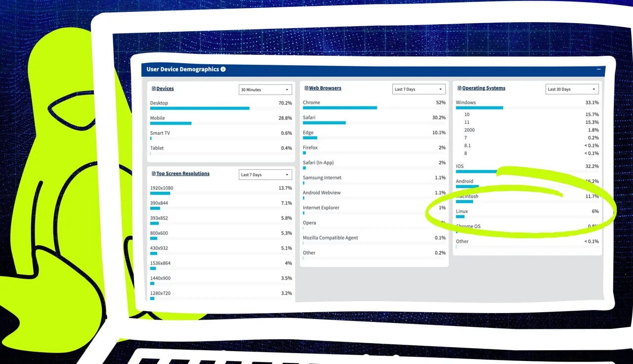This screenshot has height=364, width=633.
Task: Open the Web Browsers report link
Action: 325,88
